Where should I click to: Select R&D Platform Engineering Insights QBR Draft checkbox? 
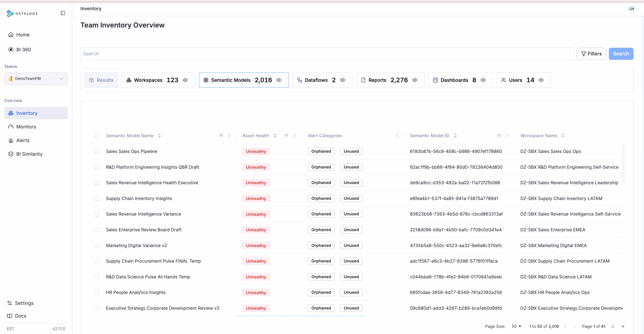pos(96,167)
